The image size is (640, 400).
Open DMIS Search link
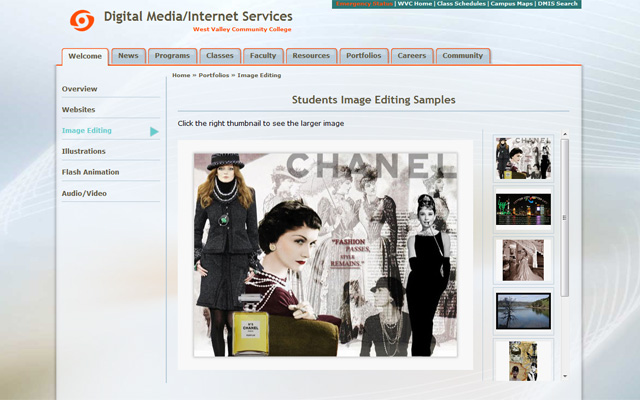pos(558,4)
